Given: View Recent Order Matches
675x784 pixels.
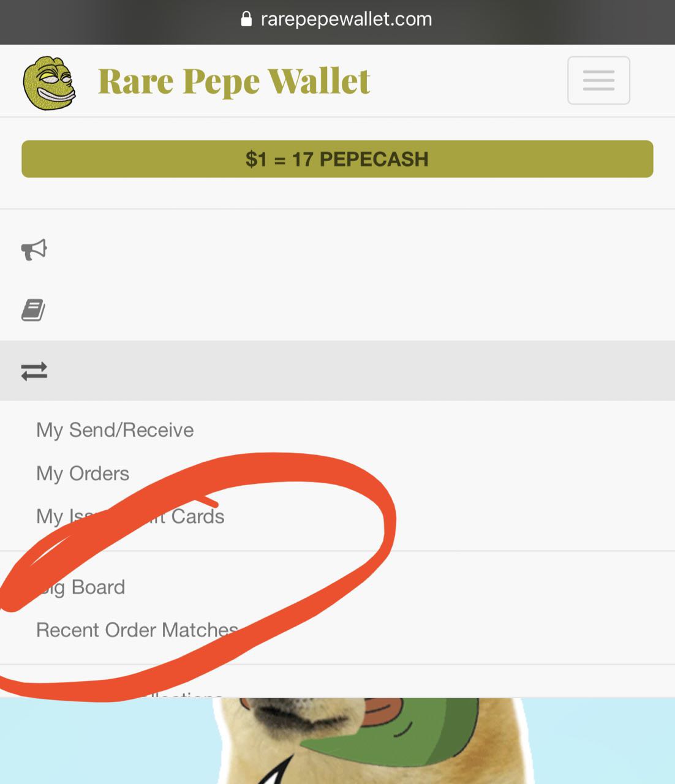Looking at the screenshot, I should [137, 630].
